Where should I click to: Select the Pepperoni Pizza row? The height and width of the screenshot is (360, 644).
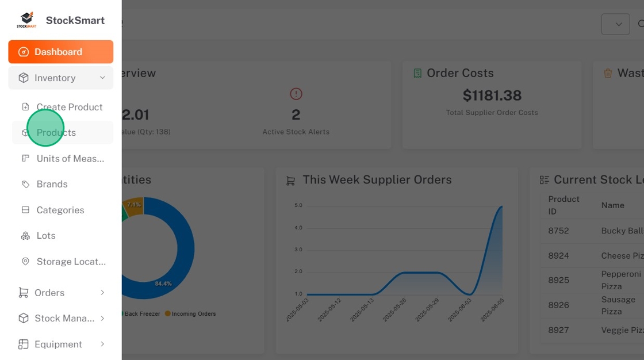(x=592, y=280)
